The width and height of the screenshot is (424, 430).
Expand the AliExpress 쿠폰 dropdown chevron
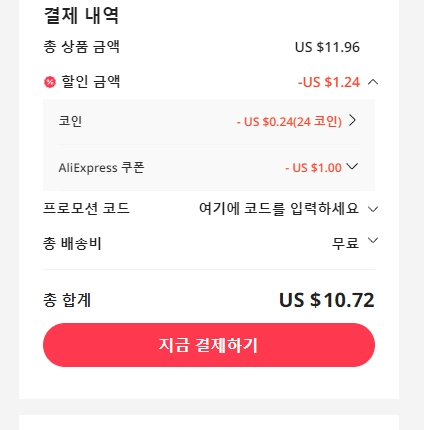point(352,166)
